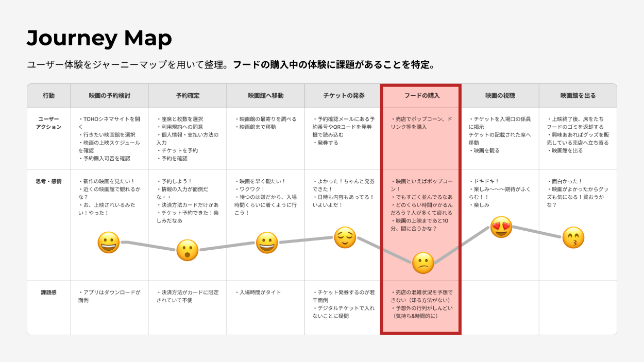Click the 映画の予約検討 column header
This screenshot has height=362, width=644.
[109, 96]
